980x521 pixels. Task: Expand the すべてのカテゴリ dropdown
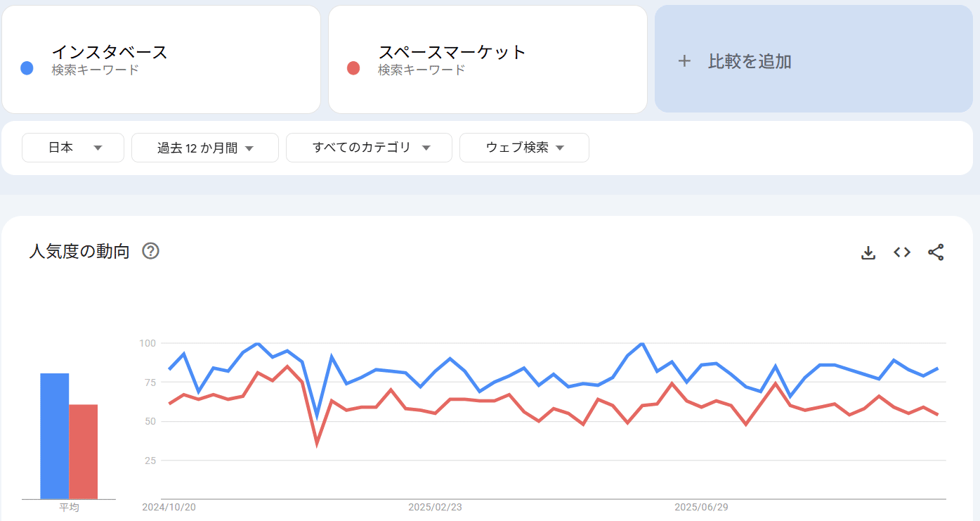click(369, 148)
